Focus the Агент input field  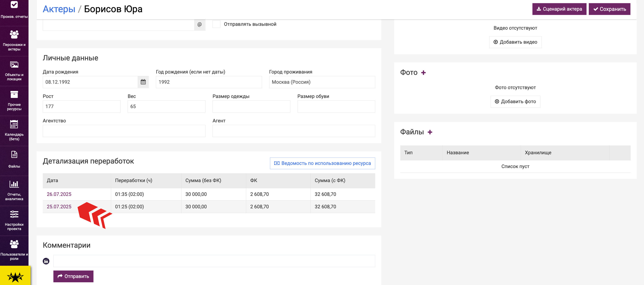click(294, 131)
